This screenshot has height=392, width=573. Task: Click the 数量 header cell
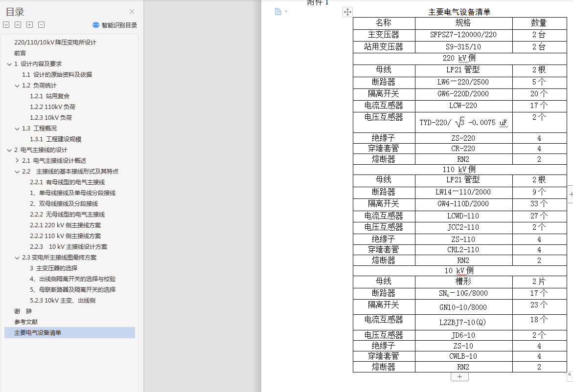pyautogui.click(x=539, y=23)
